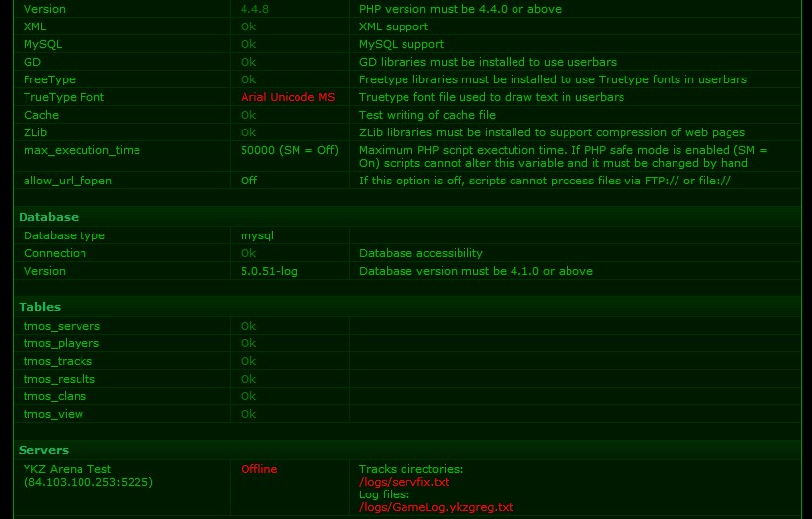Click the FreeType row label
The width and height of the screenshot is (812, 519).
click(49, 79)
